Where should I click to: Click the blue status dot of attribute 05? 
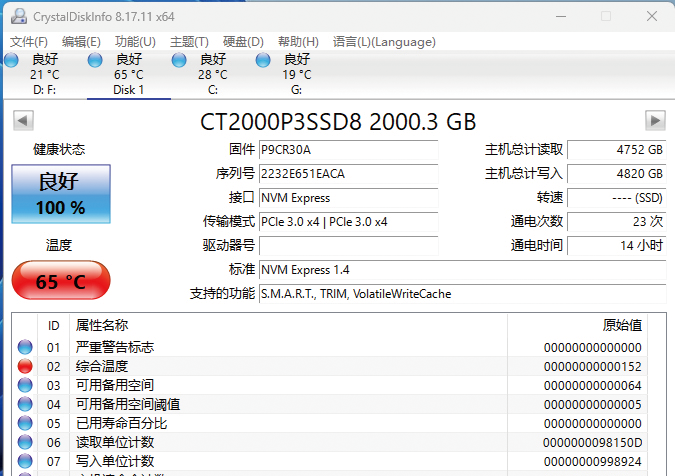point(25,423)
